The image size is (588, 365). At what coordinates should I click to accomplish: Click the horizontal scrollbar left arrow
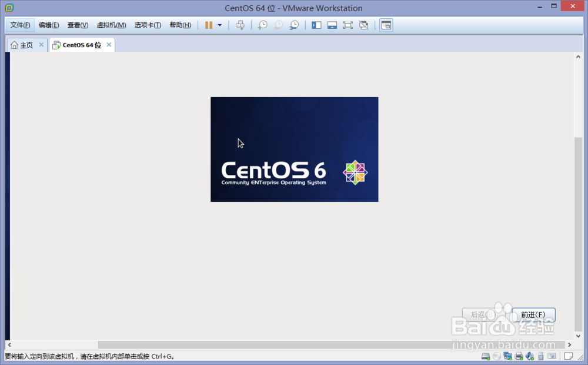pos(9,345)
